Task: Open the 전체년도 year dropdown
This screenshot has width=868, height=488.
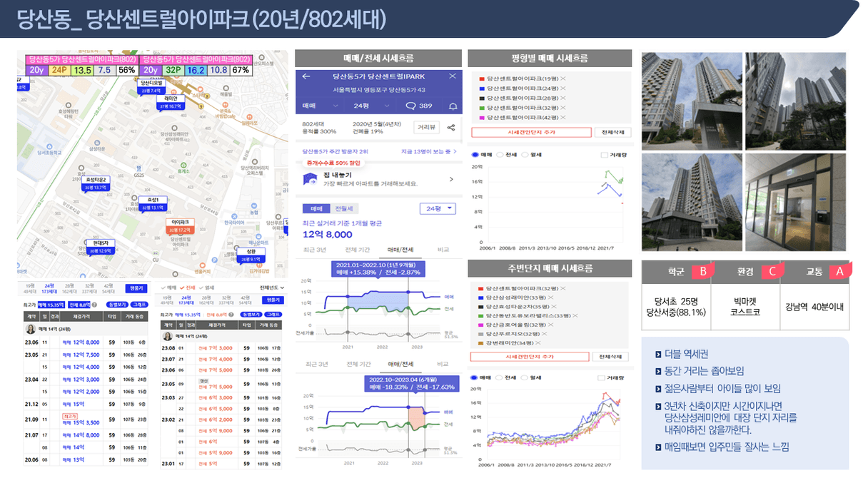Action: coord(271,287)
